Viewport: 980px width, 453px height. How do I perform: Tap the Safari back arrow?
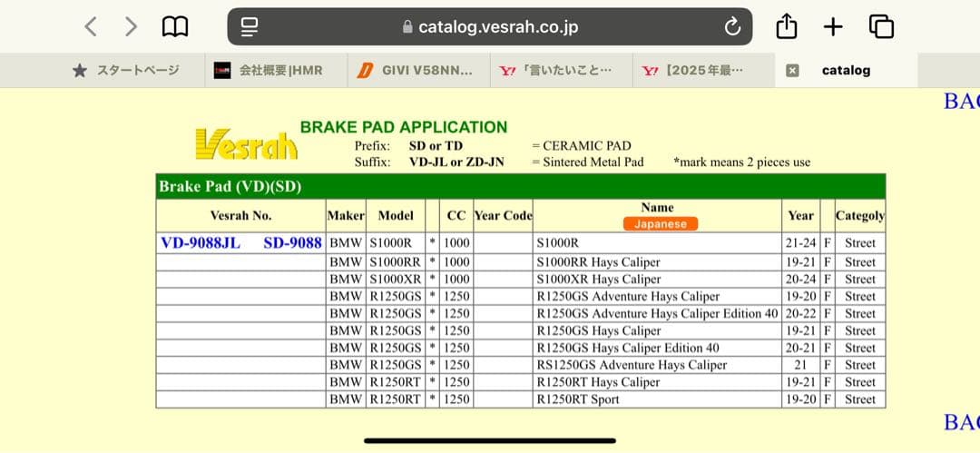[x=90, y=26]
